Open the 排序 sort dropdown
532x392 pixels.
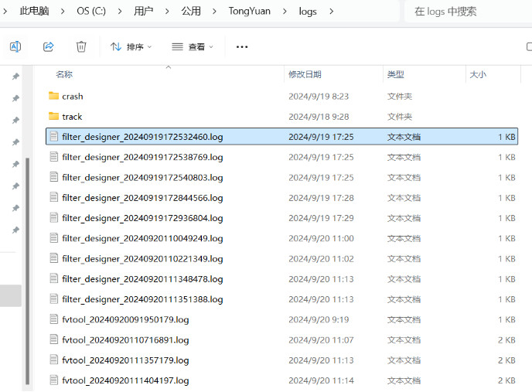[131, 46]
